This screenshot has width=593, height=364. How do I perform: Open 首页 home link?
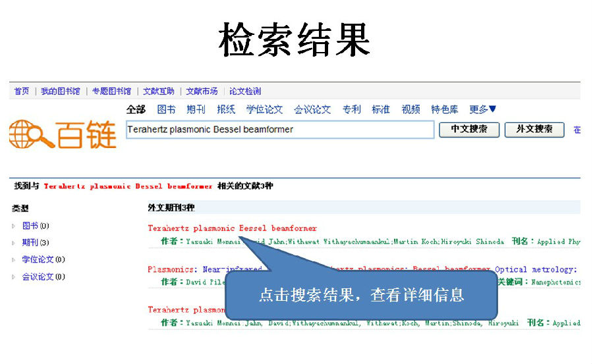click(22, 91)
